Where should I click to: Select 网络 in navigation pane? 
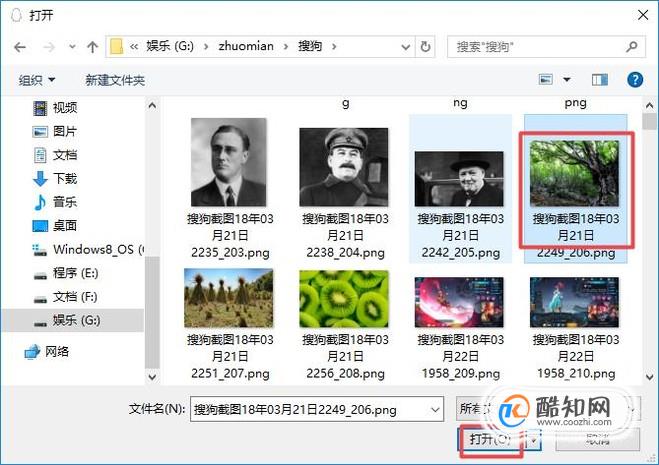(x=57, y=351)
